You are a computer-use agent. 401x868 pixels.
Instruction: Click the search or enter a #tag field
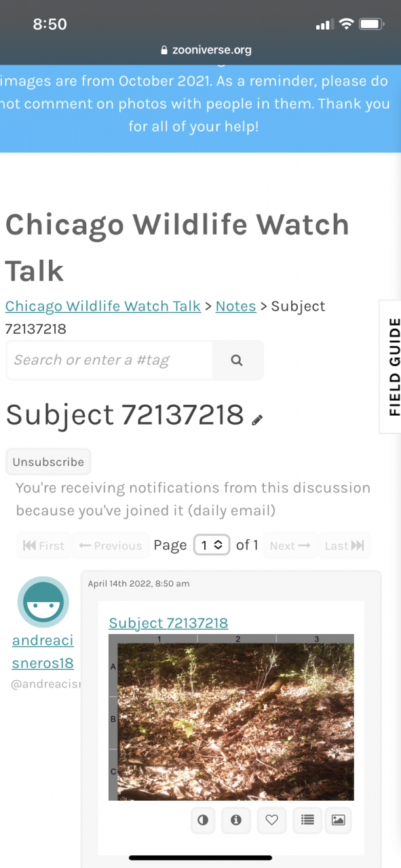pyautogui.click(x=109, y=360)
